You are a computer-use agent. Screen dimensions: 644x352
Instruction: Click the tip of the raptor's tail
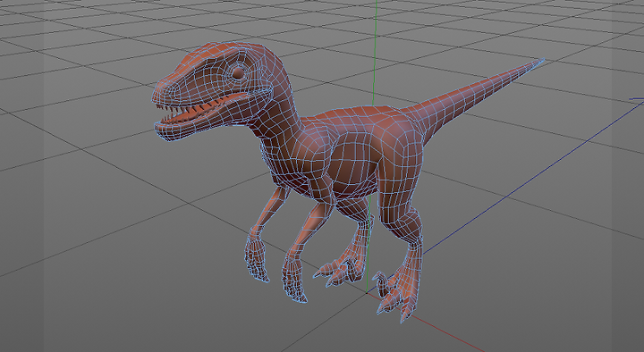tap(540, 62)
